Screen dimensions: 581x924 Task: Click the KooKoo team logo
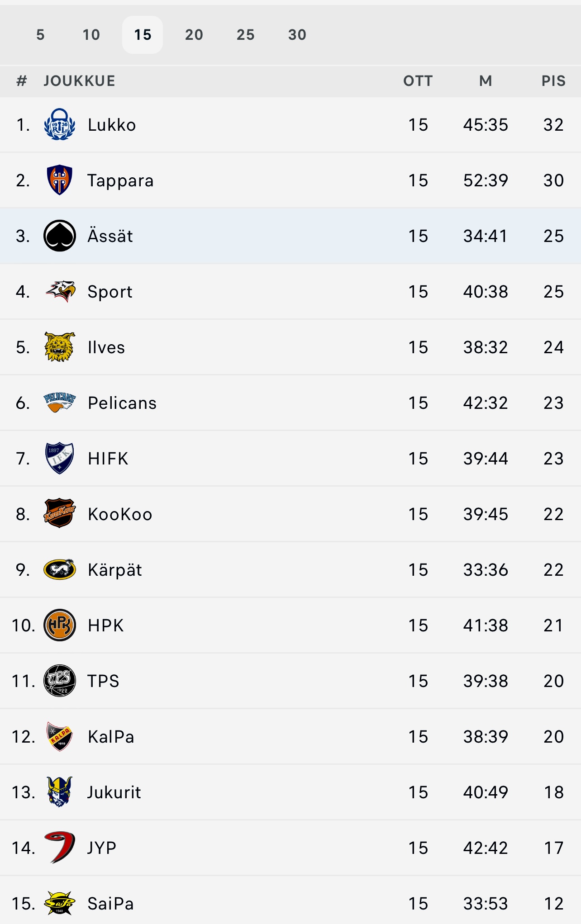tap(59, 513)
